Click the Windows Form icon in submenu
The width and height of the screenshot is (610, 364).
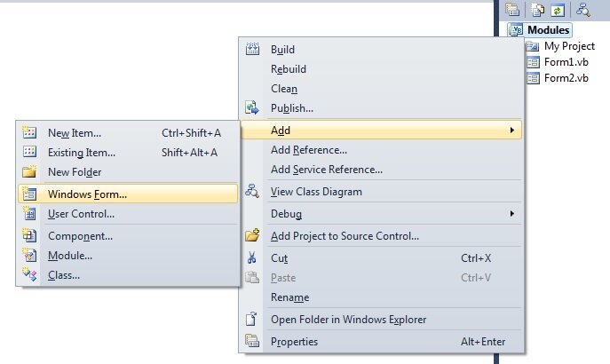pyautogui.click(x=29, y=194)
